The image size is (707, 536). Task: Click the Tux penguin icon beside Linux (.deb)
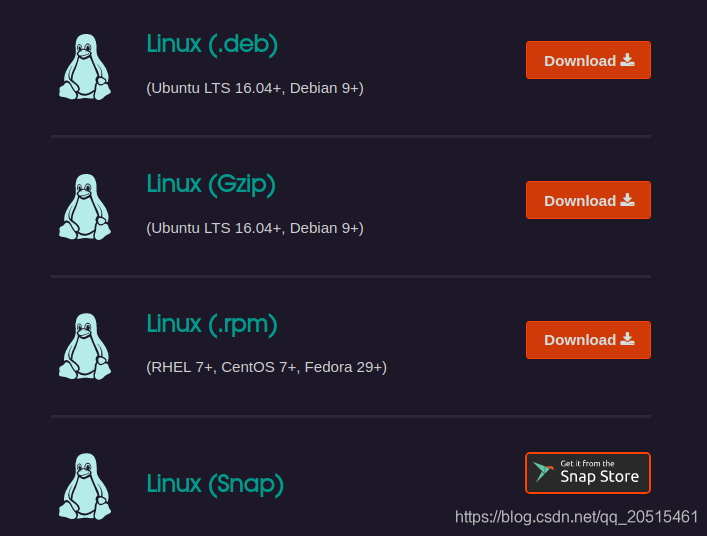(85, 67)
